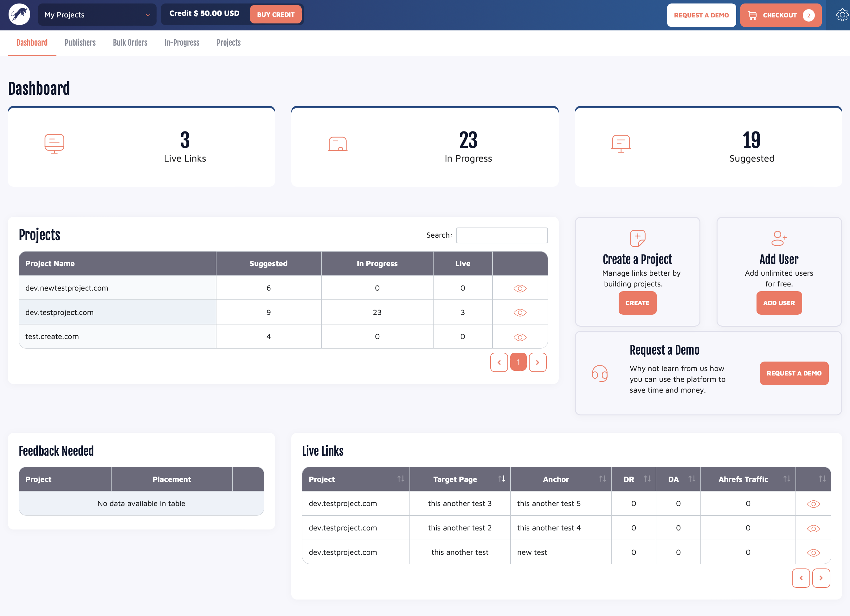Click the Live Links monitor icon
850x616 pixels.
tap(54, 144)
